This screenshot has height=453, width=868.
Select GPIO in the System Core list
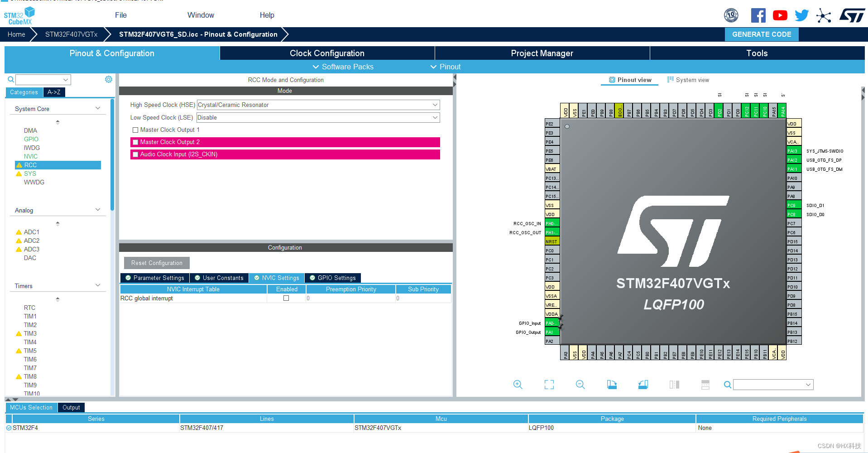point(31,139)
